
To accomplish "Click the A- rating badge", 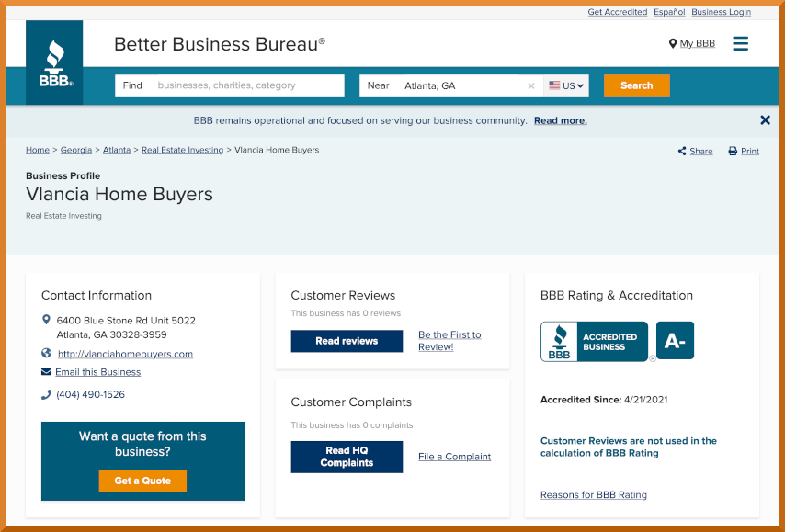I will click(x=675, y=340).
